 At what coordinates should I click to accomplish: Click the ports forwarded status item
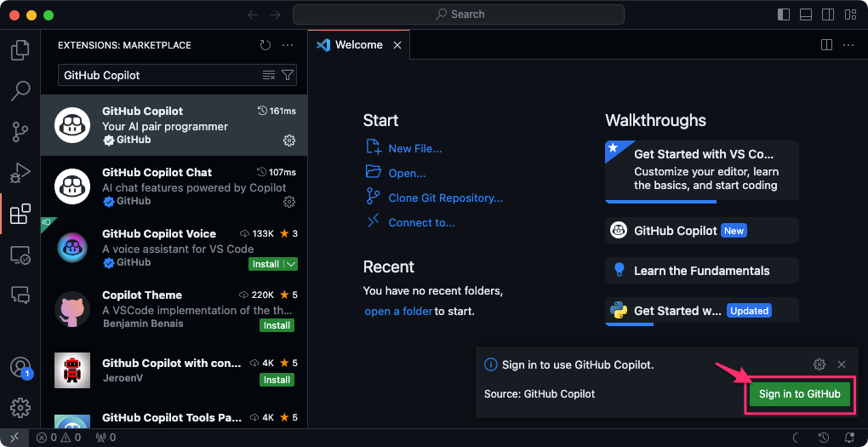(106, 438)
